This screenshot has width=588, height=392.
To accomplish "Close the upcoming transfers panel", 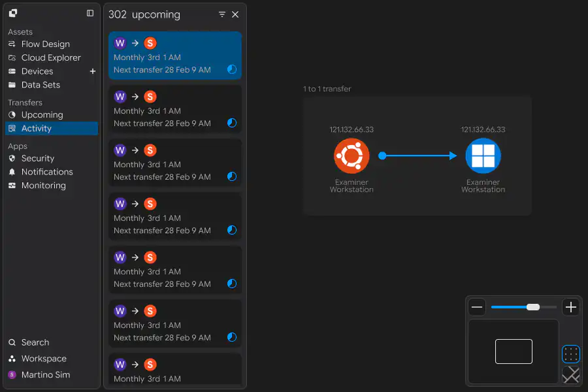I will (235, 14).
